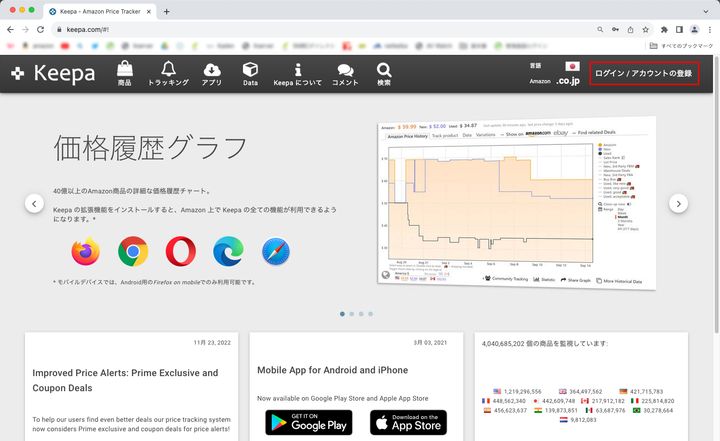Image resolution: width=720 pixels, height=441 pixels.
Task: Click ログイン / アカウントの登録 button
Action: tap(643, 74)
